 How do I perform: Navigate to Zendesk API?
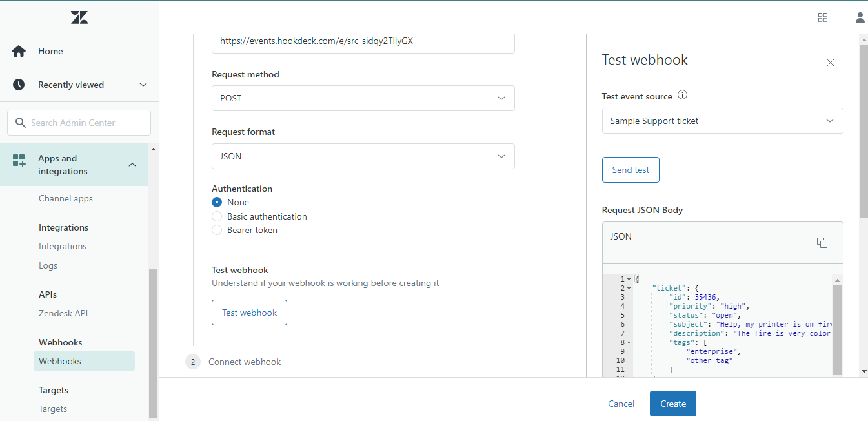click(x=63, y=313)
